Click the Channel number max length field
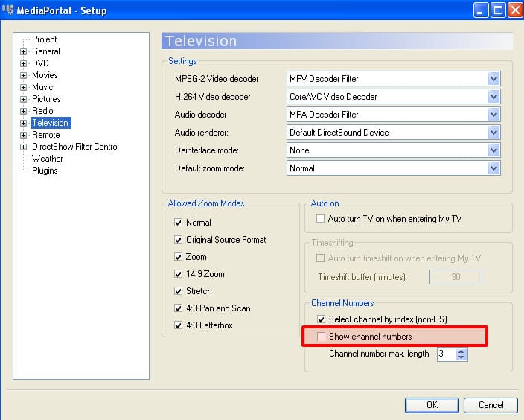The width and height of the screenshot is (524, 420). coord(445,354)
